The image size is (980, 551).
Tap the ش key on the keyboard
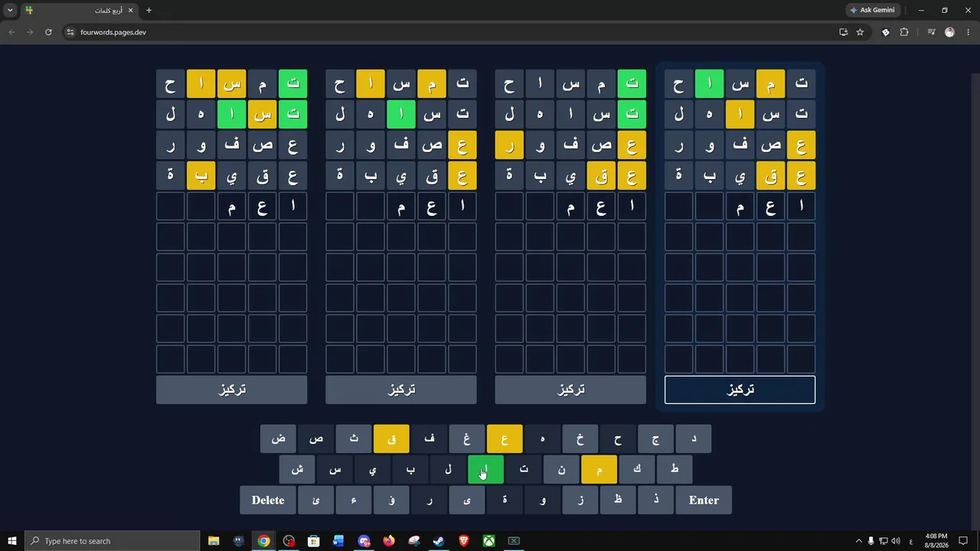(x=297, y=469)
